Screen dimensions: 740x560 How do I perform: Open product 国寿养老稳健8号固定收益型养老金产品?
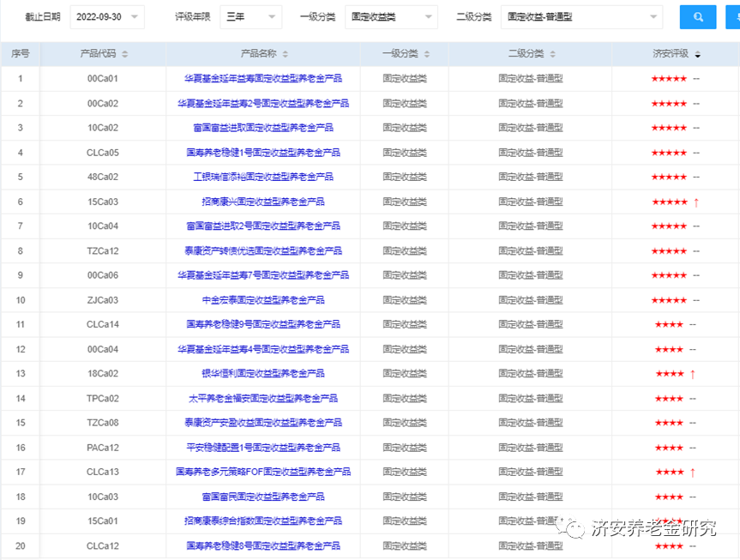(263, 545)
